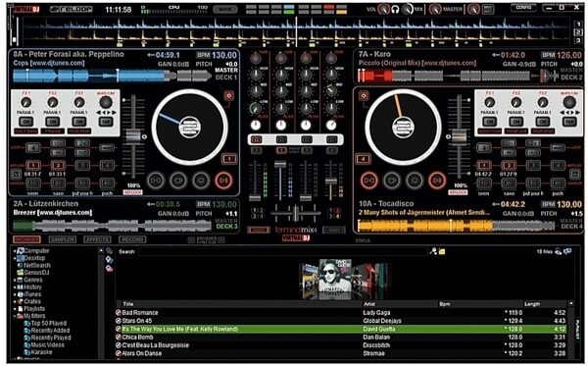Click into the Search field
This screenshot has height=366, width=588.
pyautogui.click(x=283, y=252)
